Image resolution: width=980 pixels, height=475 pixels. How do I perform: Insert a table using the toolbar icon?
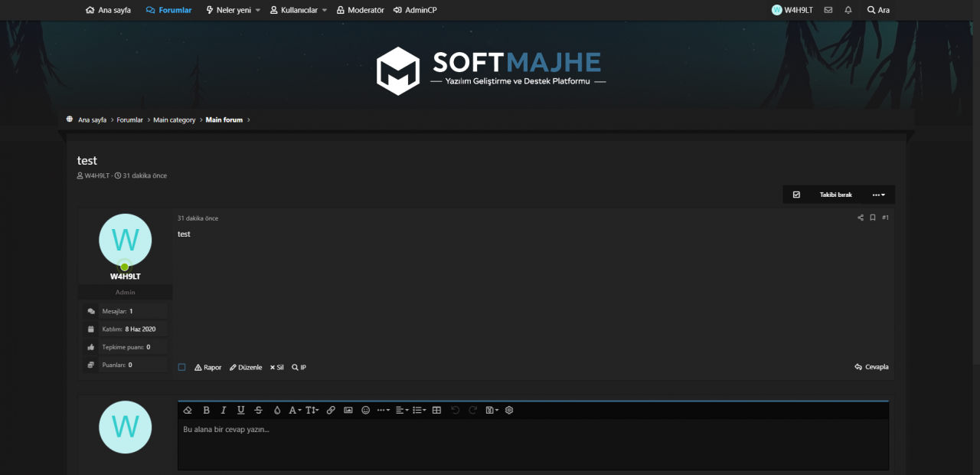click(436, 410)
